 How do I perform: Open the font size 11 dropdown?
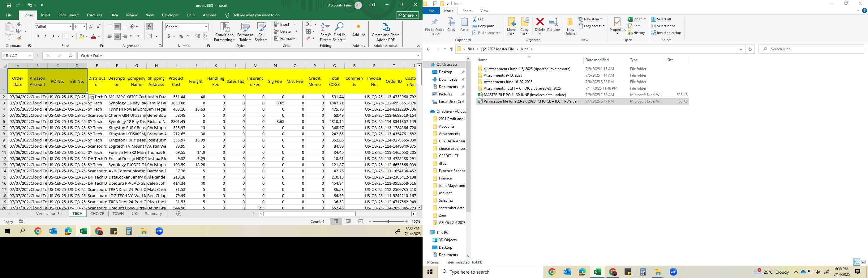pyautogui.click(x=84, y=27)
